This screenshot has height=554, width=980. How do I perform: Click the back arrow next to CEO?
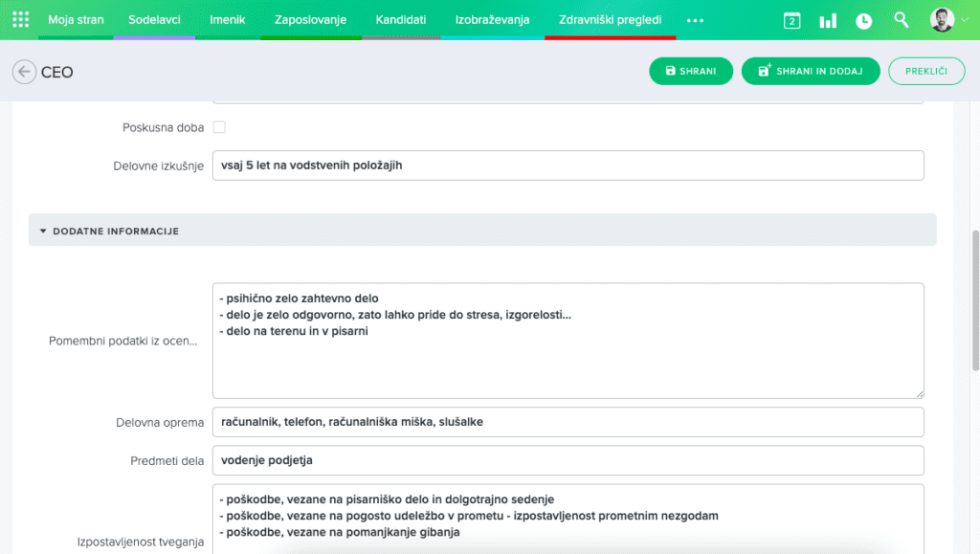[24, 72]
